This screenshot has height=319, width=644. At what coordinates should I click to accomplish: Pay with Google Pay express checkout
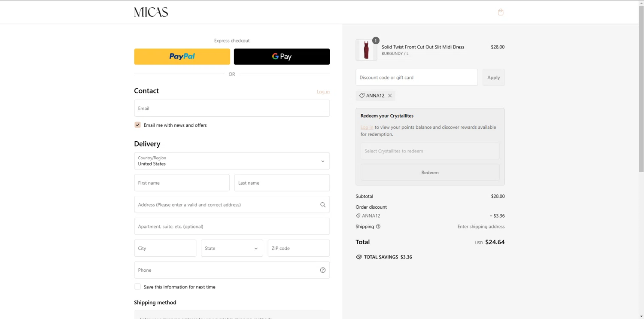pyautogui.click(x=282, y=57)
